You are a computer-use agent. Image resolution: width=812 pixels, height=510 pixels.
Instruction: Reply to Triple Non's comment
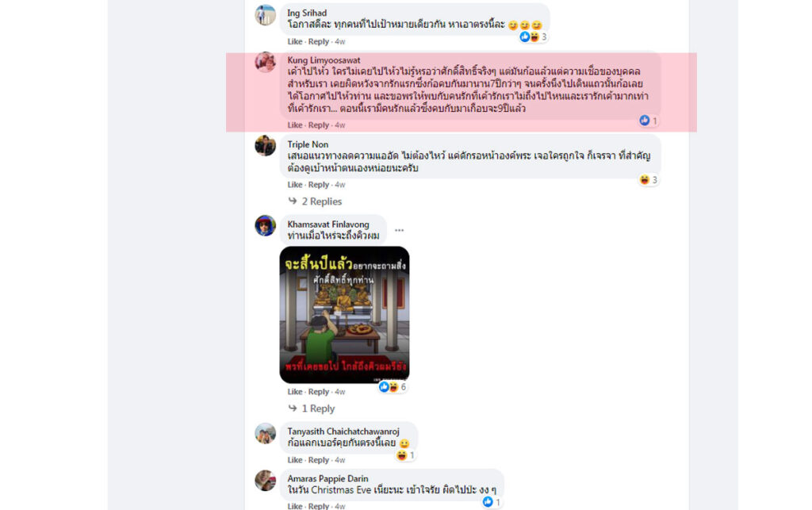point(319,184)
